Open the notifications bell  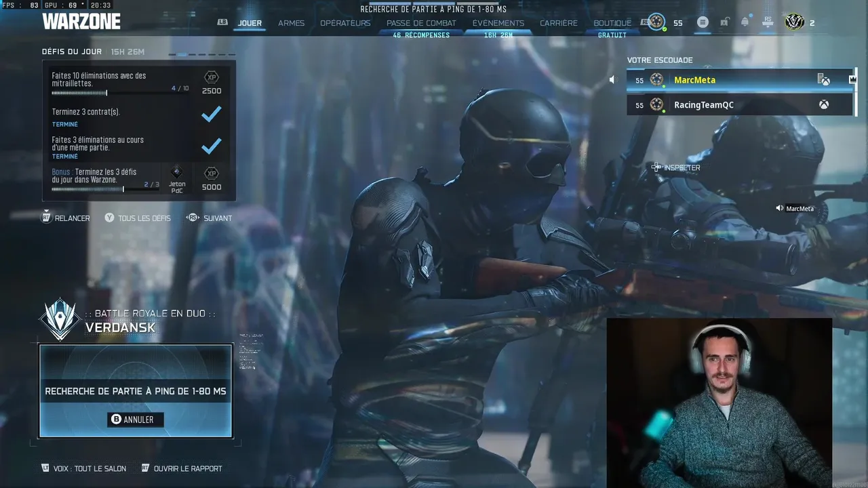[745, 22]
